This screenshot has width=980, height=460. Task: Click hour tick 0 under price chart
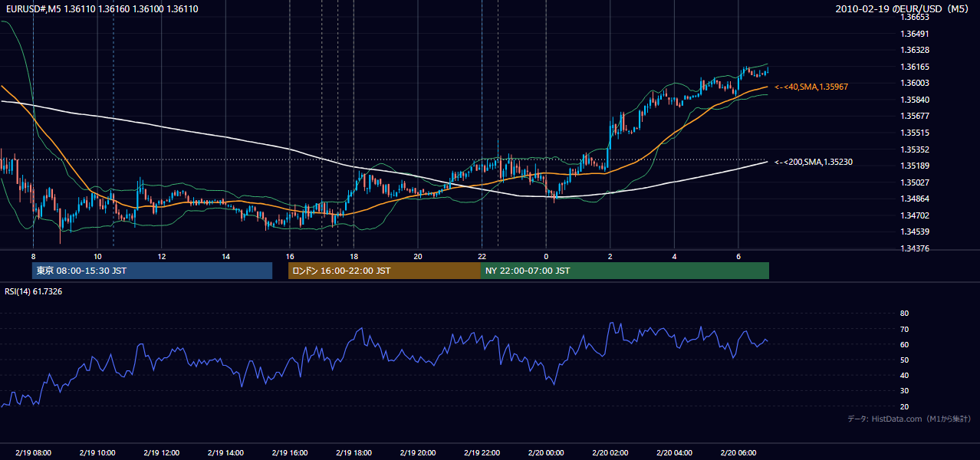pos(546,256)
